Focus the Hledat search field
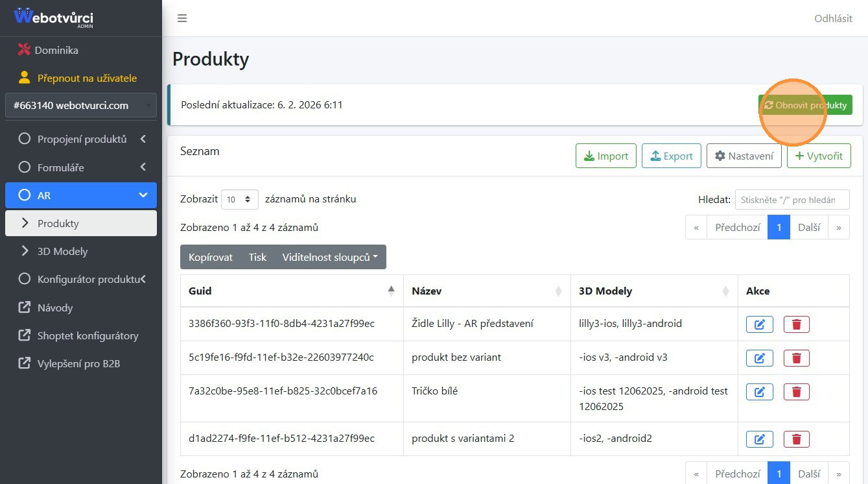Image resolution: width=868 pixels, height=484 pixels. 792,200
